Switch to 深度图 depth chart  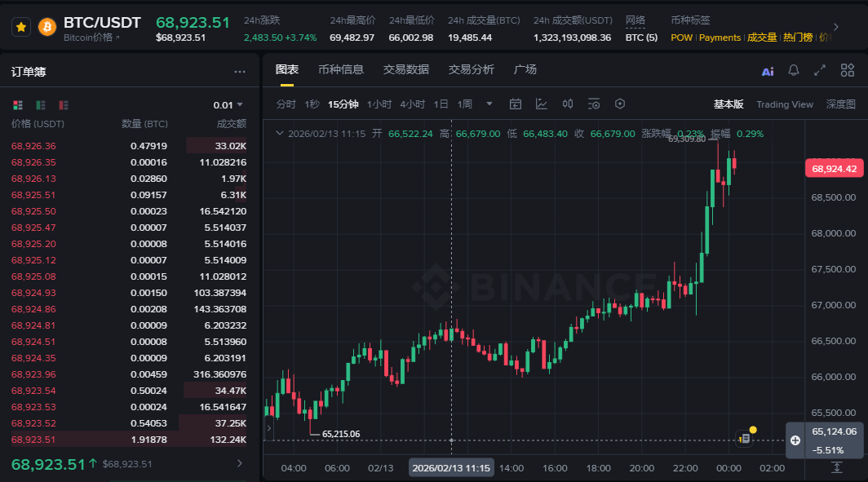841,104
